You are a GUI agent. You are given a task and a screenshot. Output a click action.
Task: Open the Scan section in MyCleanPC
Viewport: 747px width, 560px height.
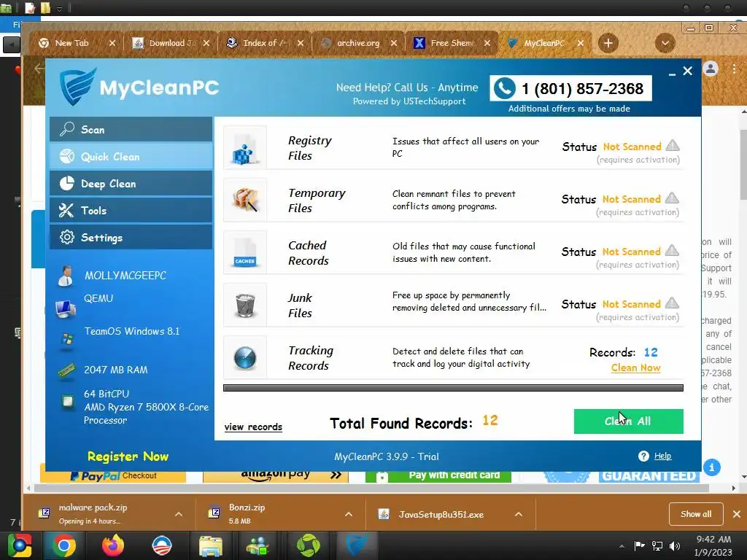[x=131, y=130]
